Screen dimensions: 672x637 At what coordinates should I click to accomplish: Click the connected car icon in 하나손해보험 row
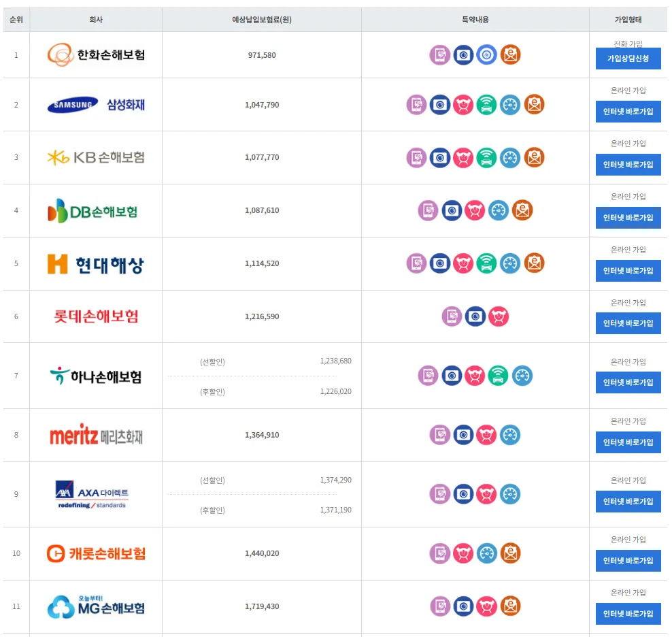click(498, 376)
